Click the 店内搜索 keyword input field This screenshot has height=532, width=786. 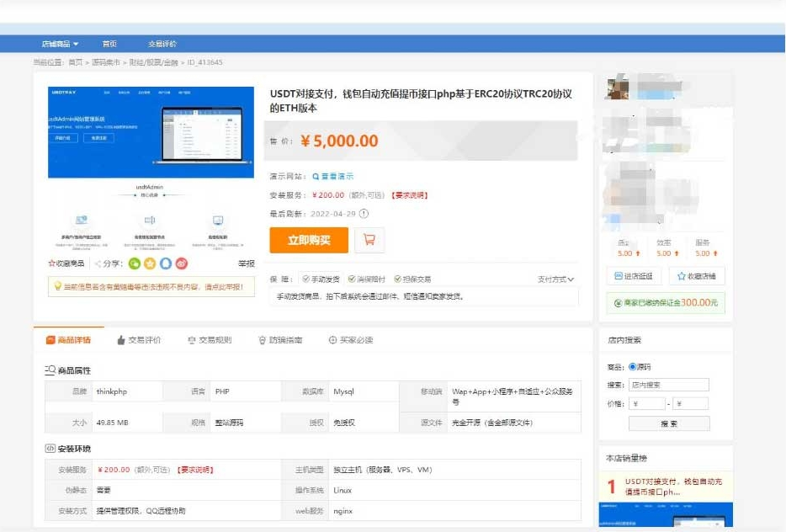tap(668, 385)
